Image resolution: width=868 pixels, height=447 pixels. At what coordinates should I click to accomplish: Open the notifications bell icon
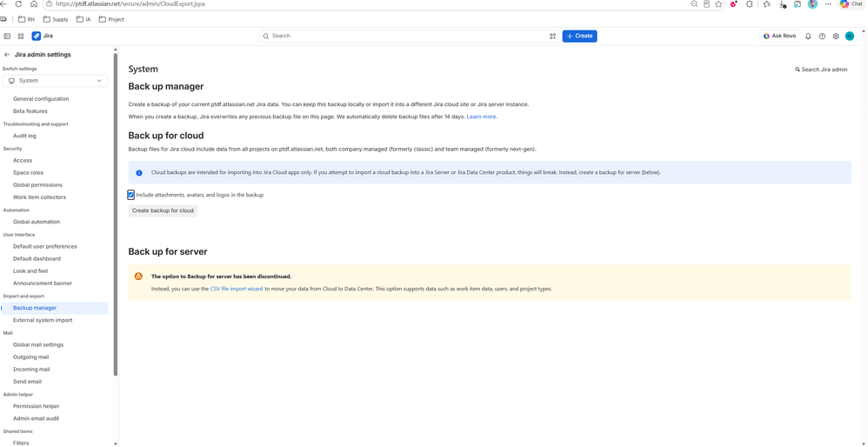[x=808, y=36]
